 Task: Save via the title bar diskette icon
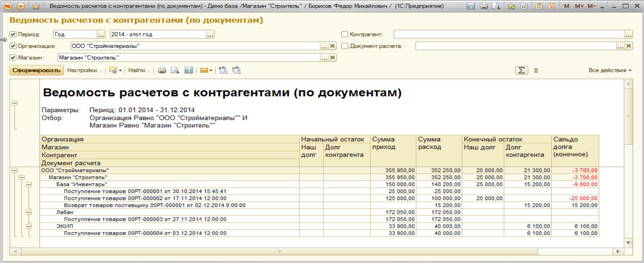[x=471, y=6]
